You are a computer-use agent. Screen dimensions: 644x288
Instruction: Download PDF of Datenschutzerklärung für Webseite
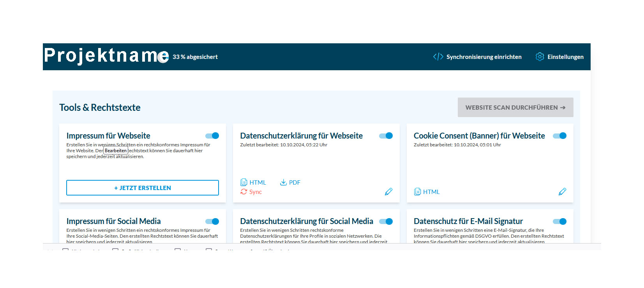coord(290,182)
